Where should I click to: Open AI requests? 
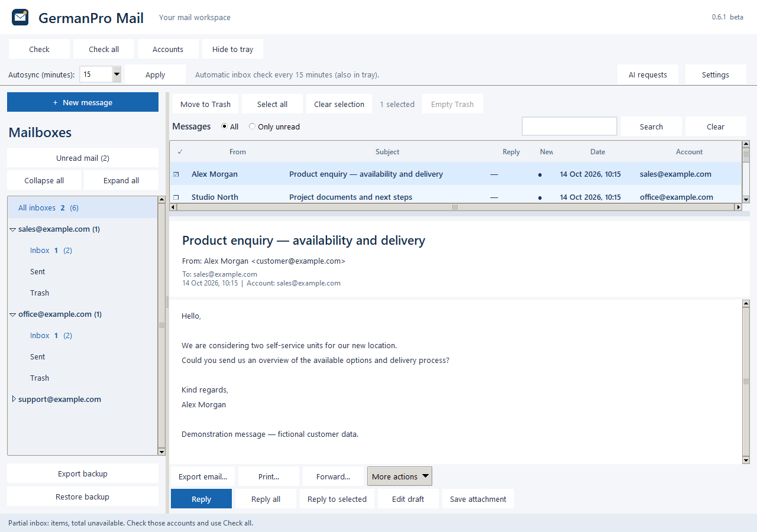(x=648, y=74)
